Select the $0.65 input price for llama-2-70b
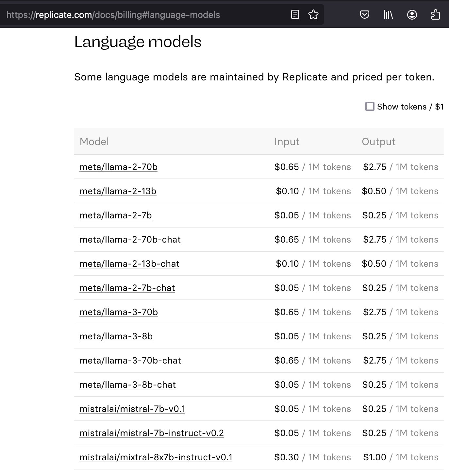Screen dimensions: 449x476 click(287, 167)
